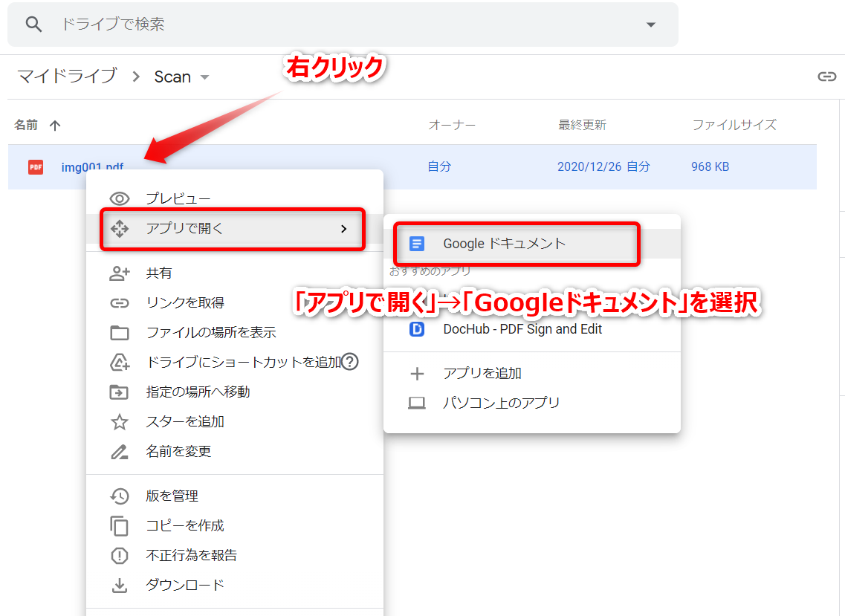Click the version history clock icon

[120, 496]
